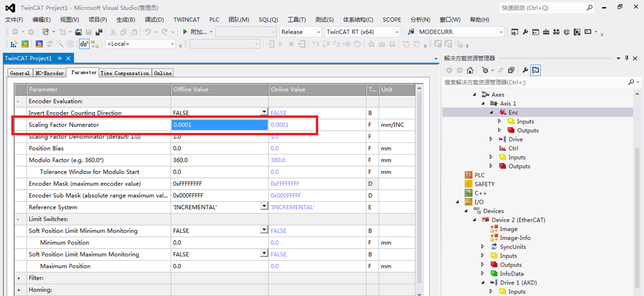The image size is (644, 296).
Task: Switch to the General tab
Action: (x=20, y=73)
